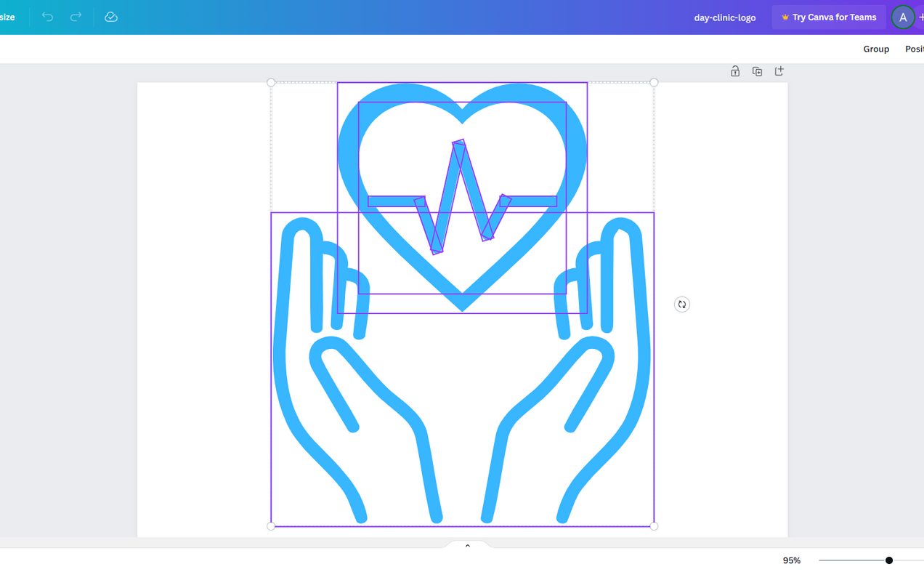Grab the bottom-left selection resize handle
The height and width of the screenshot is (572, 924).
point(272,525)
